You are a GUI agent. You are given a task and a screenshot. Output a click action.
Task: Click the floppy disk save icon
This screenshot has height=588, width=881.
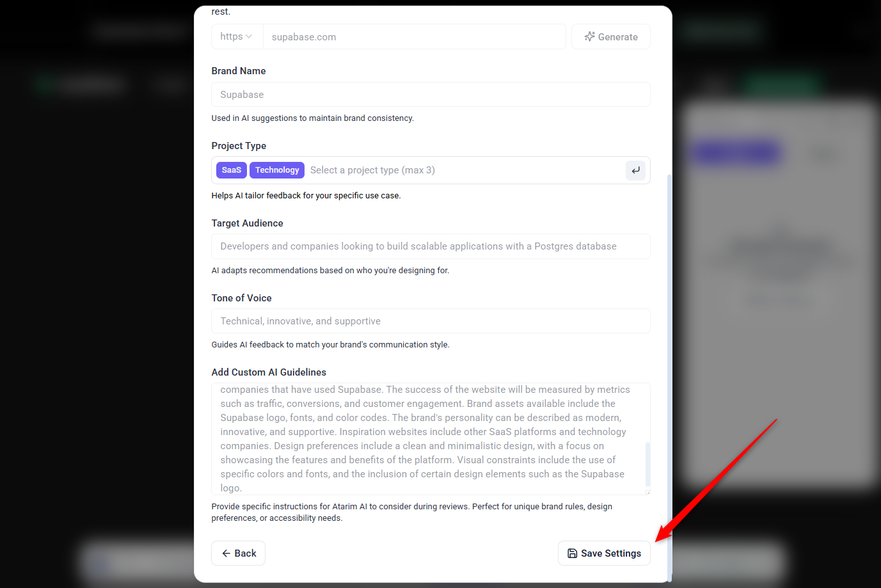tap(573, 553)
